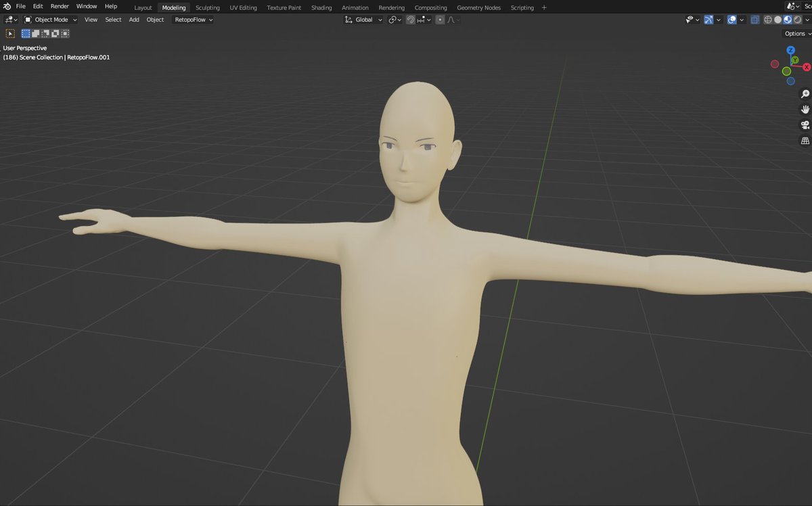Viewport: 812px width, 506px height.
Task: Click the Z axis on navigation gizmo
Action: coord(790,50)
